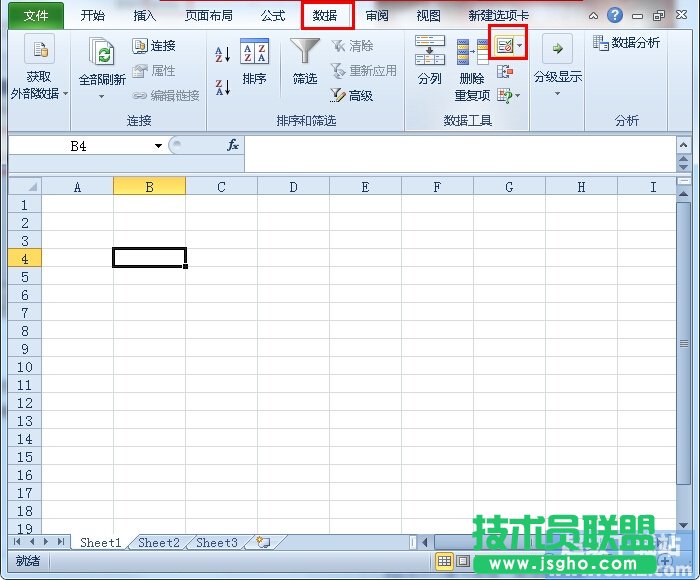Click the Outline (分级显示) icon
The height and width of the screenshot is (580, 700).
pyautogui.click(x=557, y=48)
